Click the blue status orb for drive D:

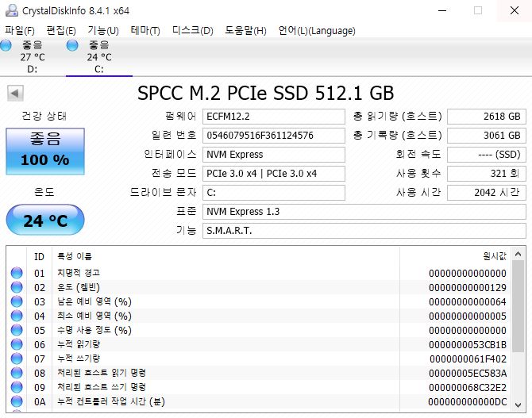point(6,45)
